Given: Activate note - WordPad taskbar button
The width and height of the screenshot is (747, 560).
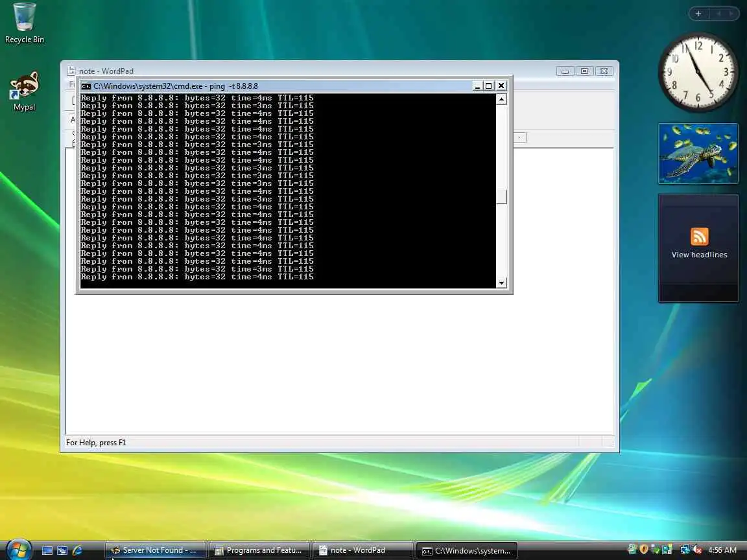Looking at the screenshot, I should [363, 550].
